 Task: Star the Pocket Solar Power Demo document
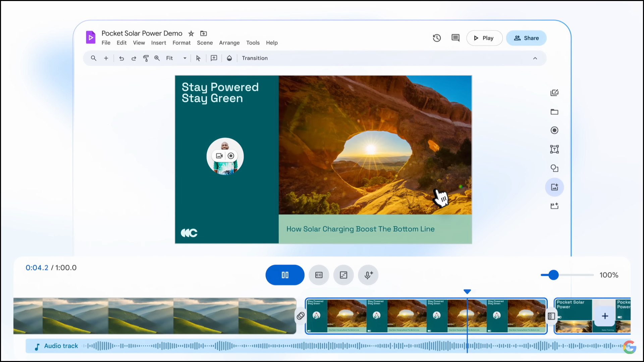pyautogui.click(x=191, y=34)
